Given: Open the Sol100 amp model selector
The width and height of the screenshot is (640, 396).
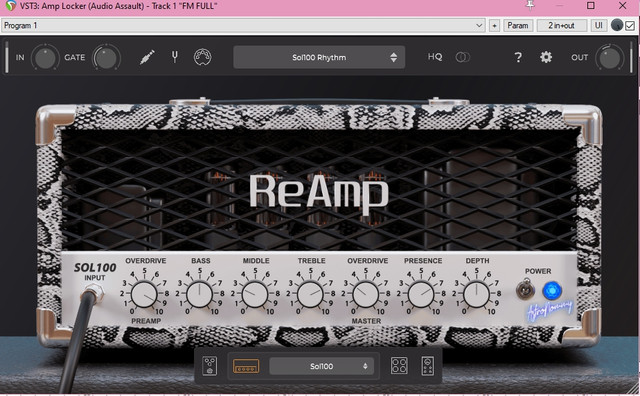Looking at the screenshot, I should click(321, 366).
